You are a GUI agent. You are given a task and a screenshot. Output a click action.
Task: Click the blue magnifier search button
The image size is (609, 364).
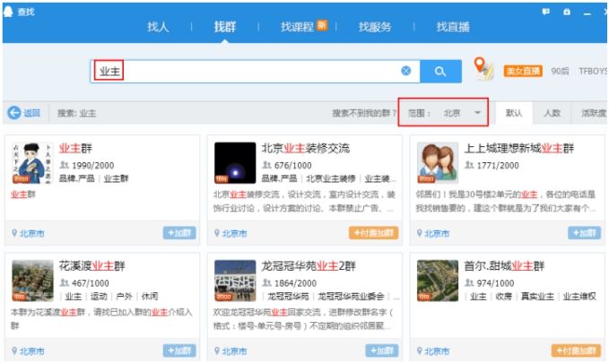pyautogui.click(x=440, y=72)
